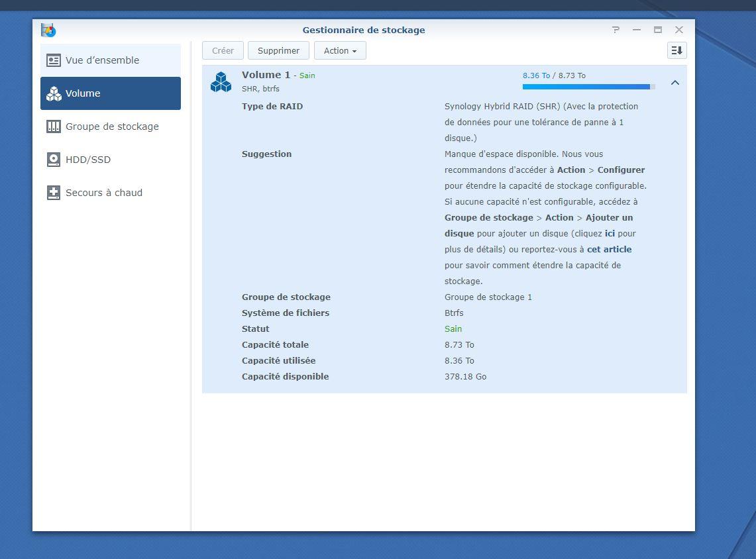Image resolution: width=756 pixels, height=559 pixels.
Task: Open the Groupe de stockage section
Action: [111, 127]
